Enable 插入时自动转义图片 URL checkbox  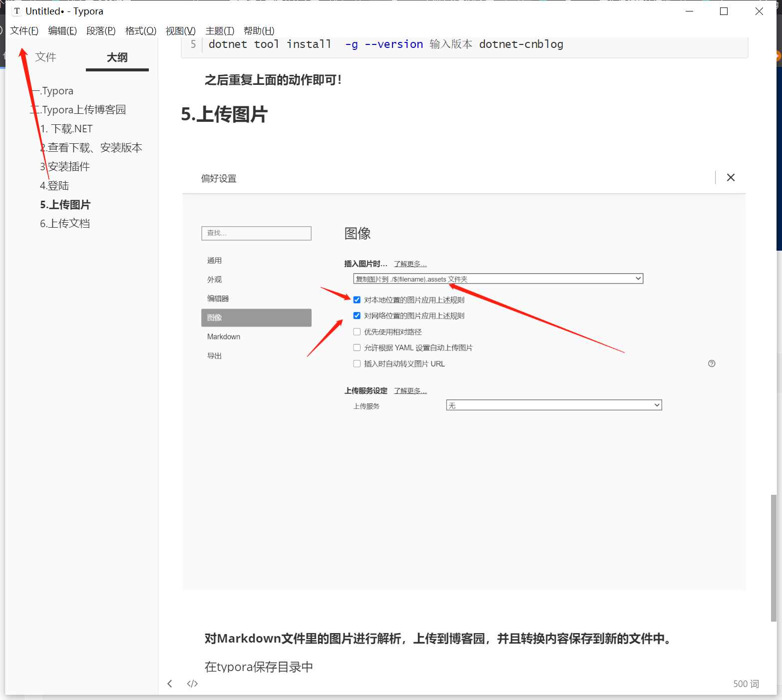(357, 363)
